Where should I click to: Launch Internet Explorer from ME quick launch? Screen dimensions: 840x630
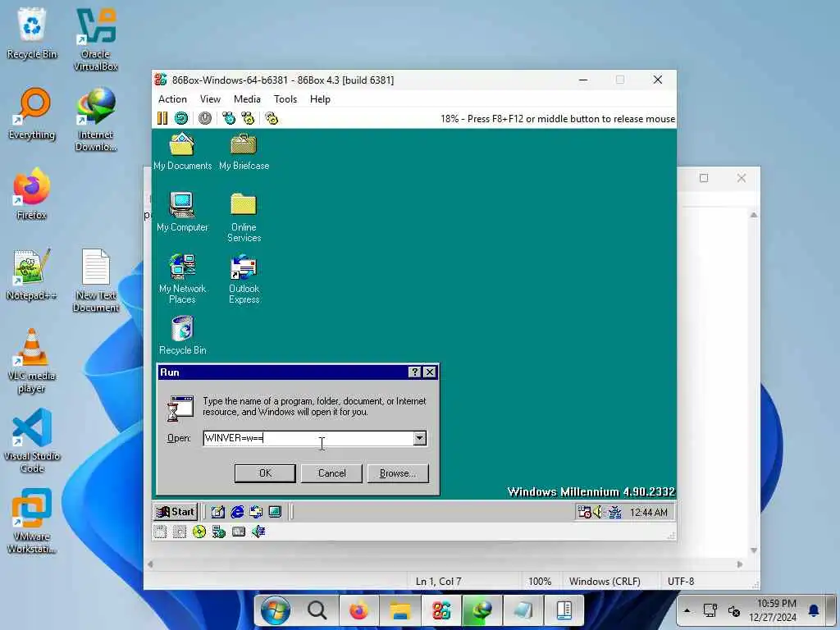[237, 512]
